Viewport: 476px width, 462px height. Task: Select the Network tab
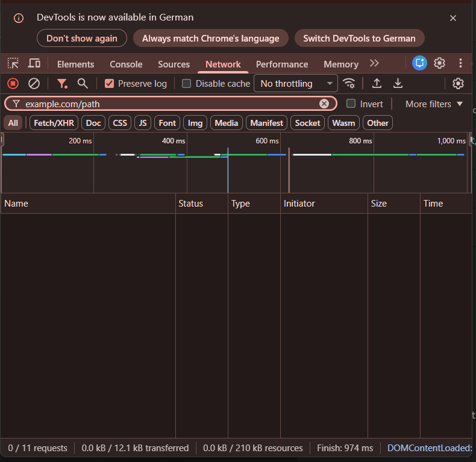point(223,64)
